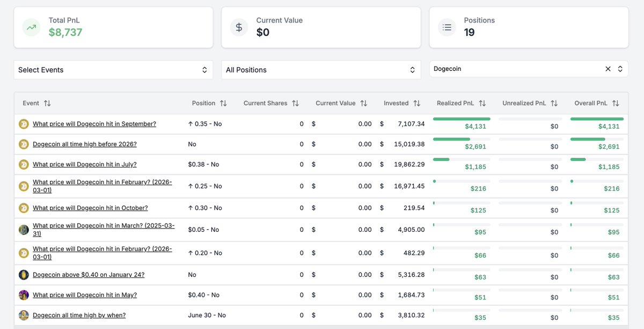Screen dimensions: 644x329
Task: Click Invested amount 5,316.28
Action: tap(411, 275)
